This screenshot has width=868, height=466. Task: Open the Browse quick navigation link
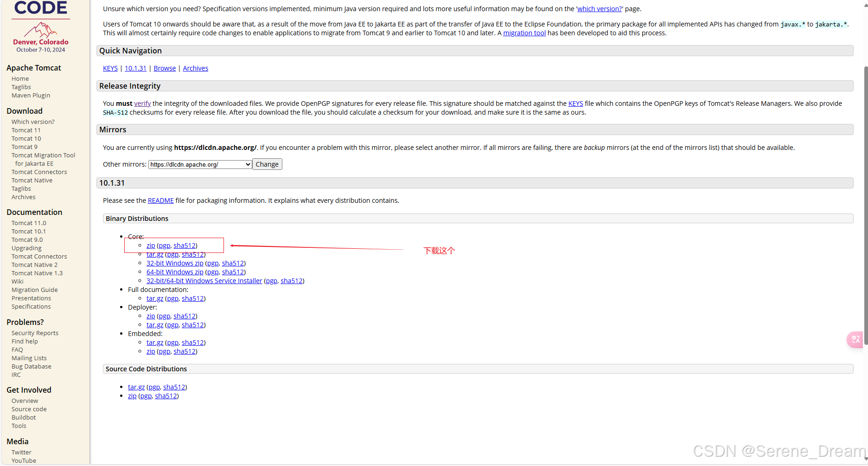(x=165, y=68)
